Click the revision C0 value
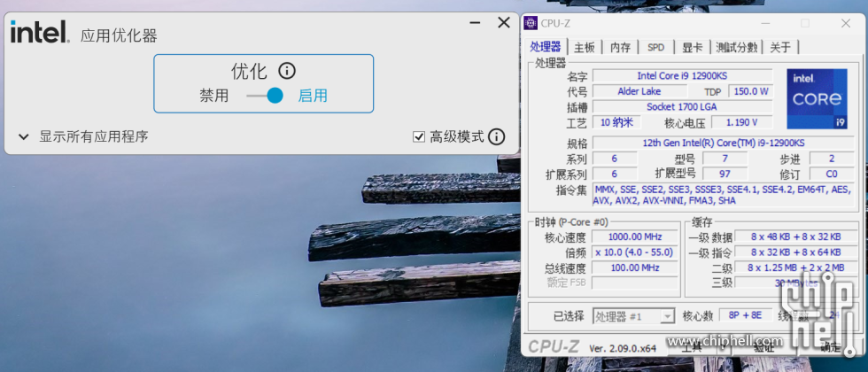The image size is (868, 372). pos(832,174)
